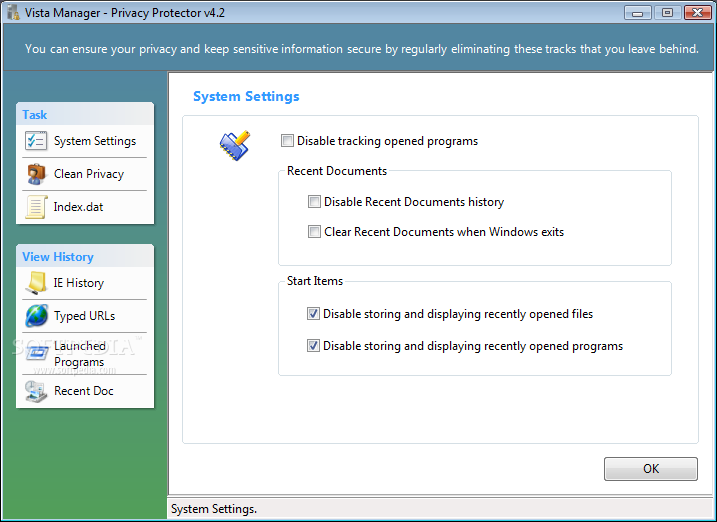717x522 pixels.
Task: Open Launched Programs label
Action: 80,354
